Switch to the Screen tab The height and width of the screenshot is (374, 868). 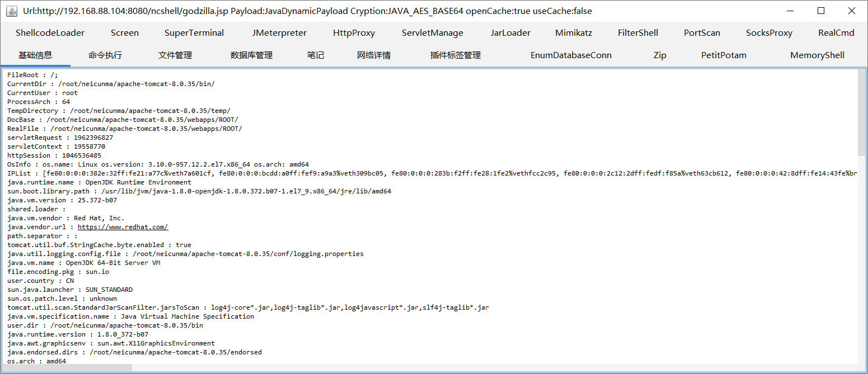(125, 33)
